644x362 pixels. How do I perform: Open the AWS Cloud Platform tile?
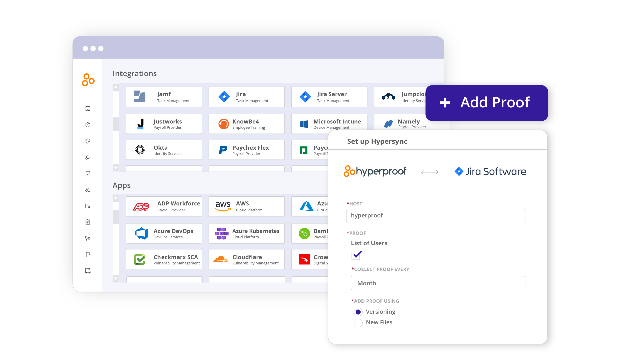pos(246,206)
